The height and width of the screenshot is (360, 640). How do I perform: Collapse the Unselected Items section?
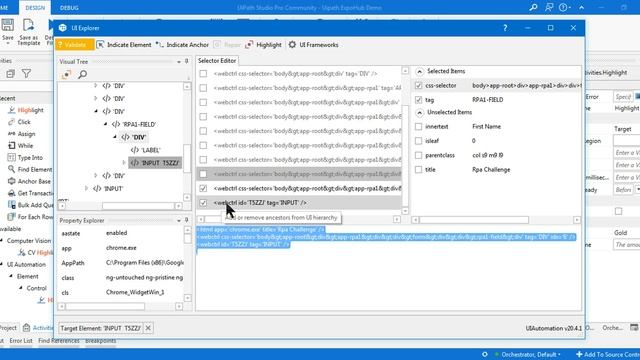[419, 112]
